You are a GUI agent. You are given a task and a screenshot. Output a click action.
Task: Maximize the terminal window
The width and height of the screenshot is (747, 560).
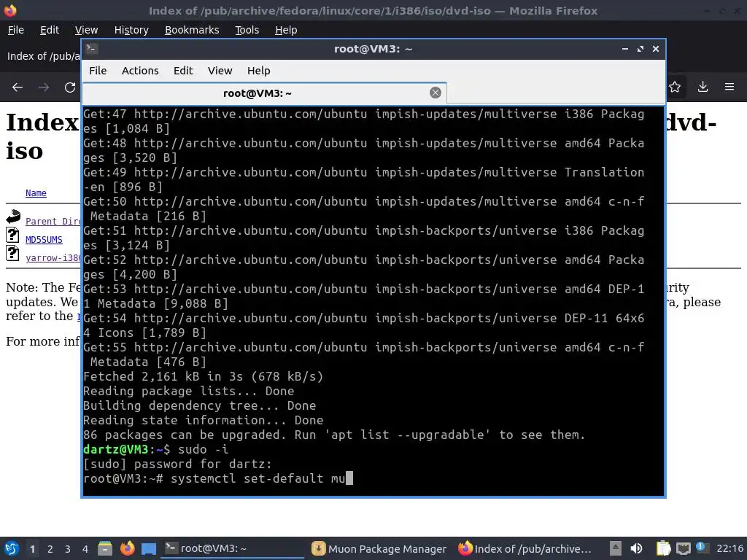(x=640, y=49)
